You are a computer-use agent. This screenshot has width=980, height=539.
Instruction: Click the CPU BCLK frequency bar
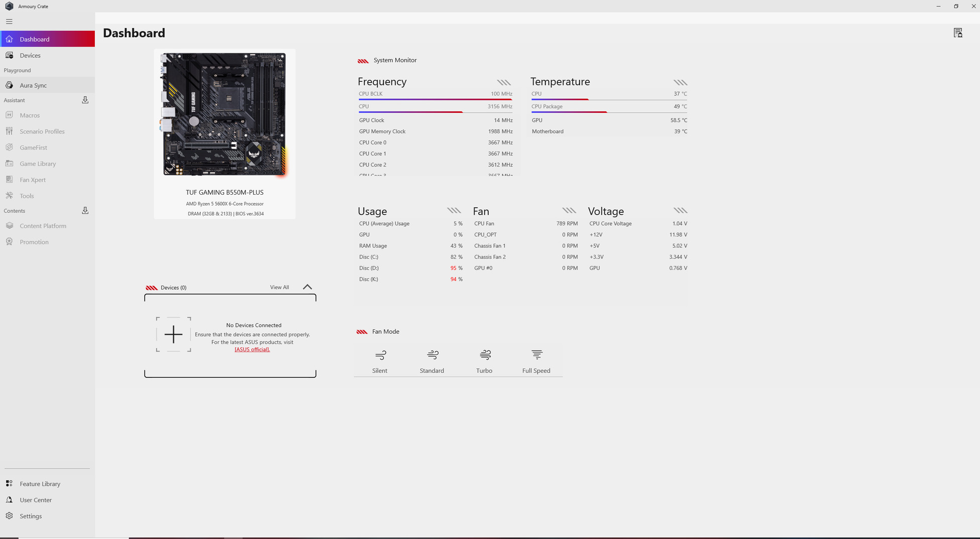pyautogui.click(x=436, y=99)
